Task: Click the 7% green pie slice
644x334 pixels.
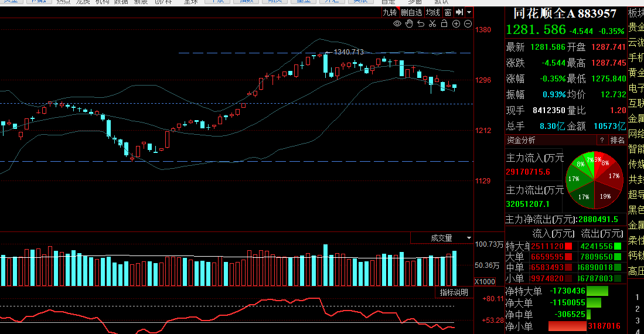Action: coord(590,160)
